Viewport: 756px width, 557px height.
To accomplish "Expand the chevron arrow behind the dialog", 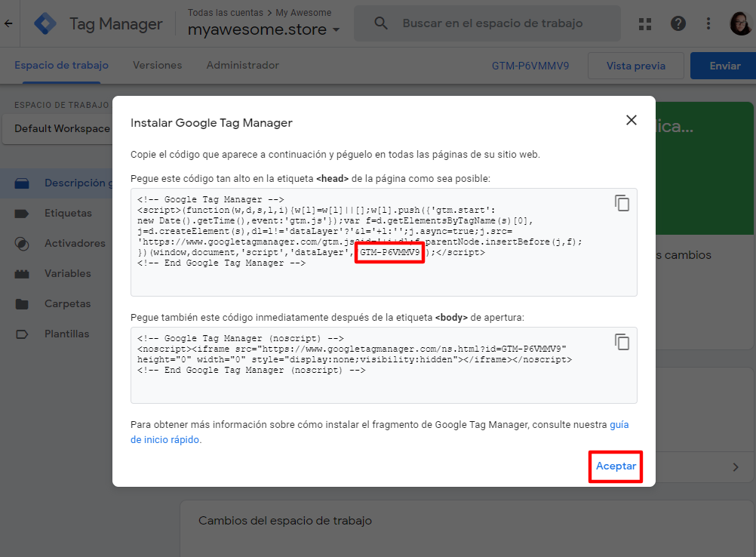I will click(x=736, y=467).
